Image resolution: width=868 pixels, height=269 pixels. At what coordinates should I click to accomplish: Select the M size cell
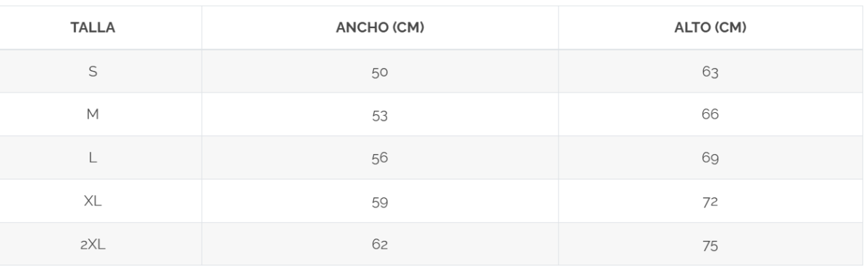coord(93,115)
